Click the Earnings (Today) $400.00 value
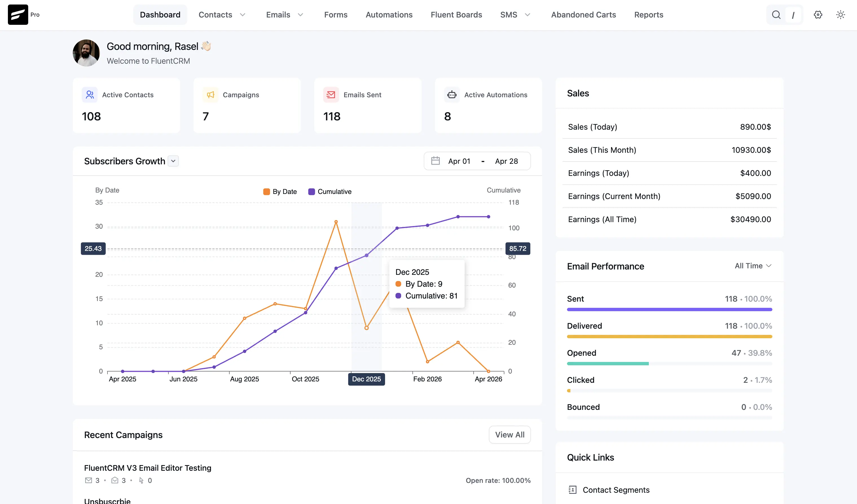 point(755,173)
